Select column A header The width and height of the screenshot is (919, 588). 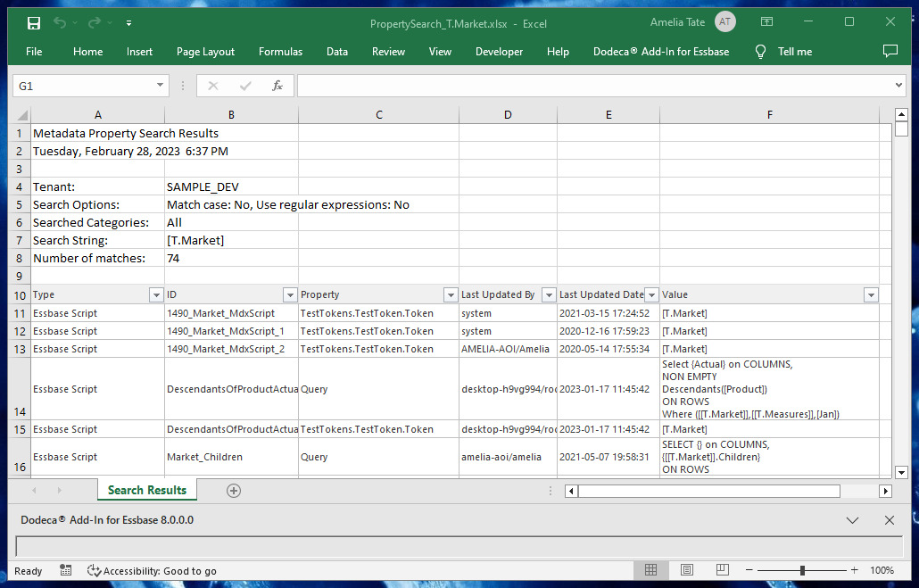98,115
